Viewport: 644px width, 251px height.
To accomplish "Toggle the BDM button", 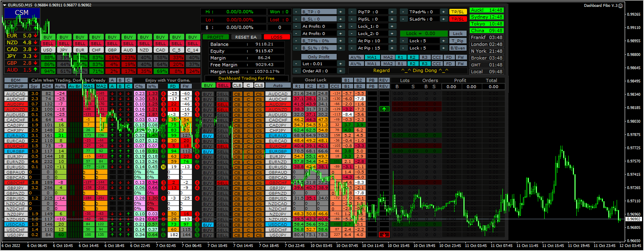I will tap(16, 80).
